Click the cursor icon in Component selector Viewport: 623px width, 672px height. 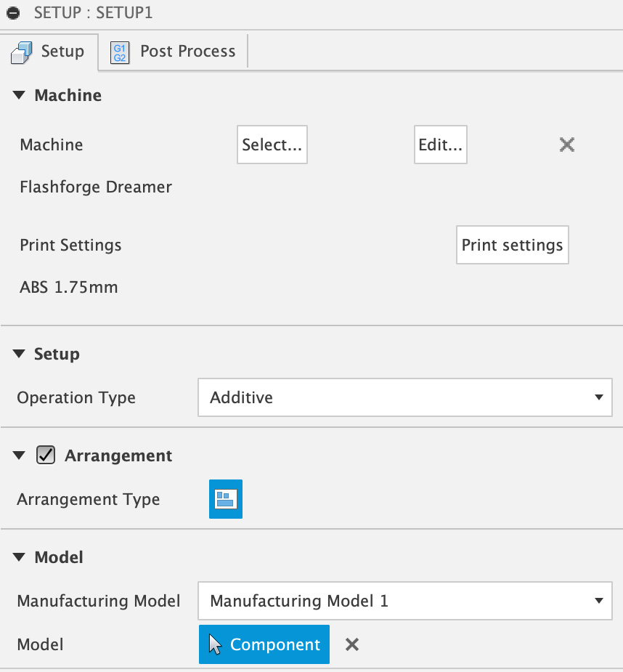pyautogui.click(x=215, y=644)
